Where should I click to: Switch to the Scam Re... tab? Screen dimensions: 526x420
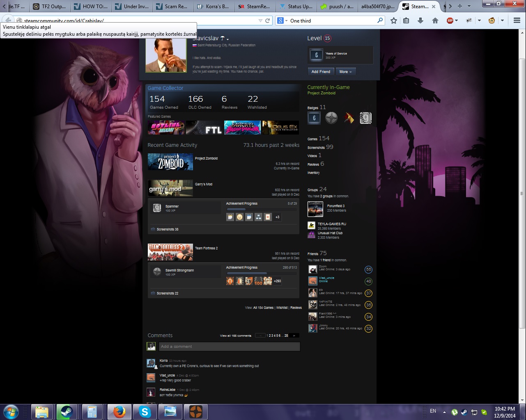172,7
